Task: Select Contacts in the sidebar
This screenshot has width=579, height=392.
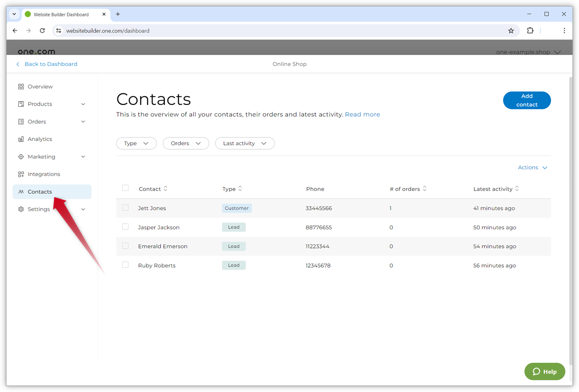Action: click(52, 192)
